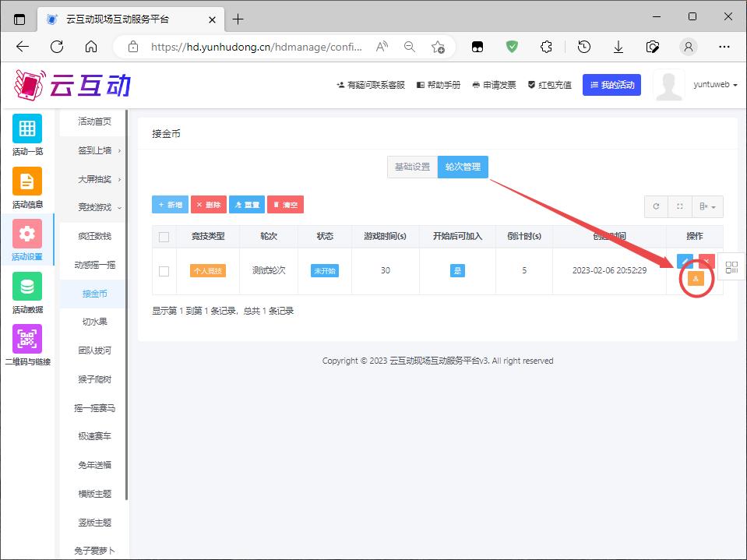Open the columns dropdown in table toolbar
Viewport: 747px width, 560px height.
point(707,206)
